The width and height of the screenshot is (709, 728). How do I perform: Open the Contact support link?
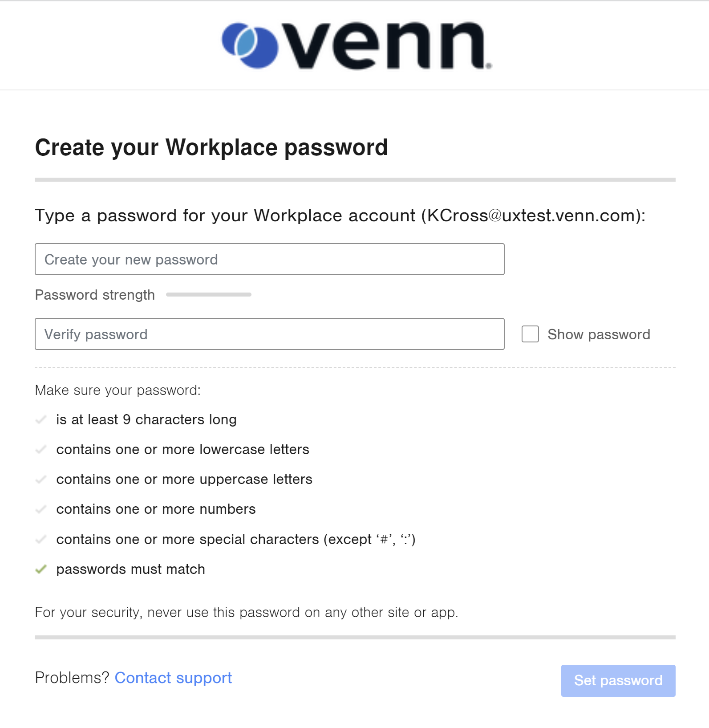pos(173,678)
